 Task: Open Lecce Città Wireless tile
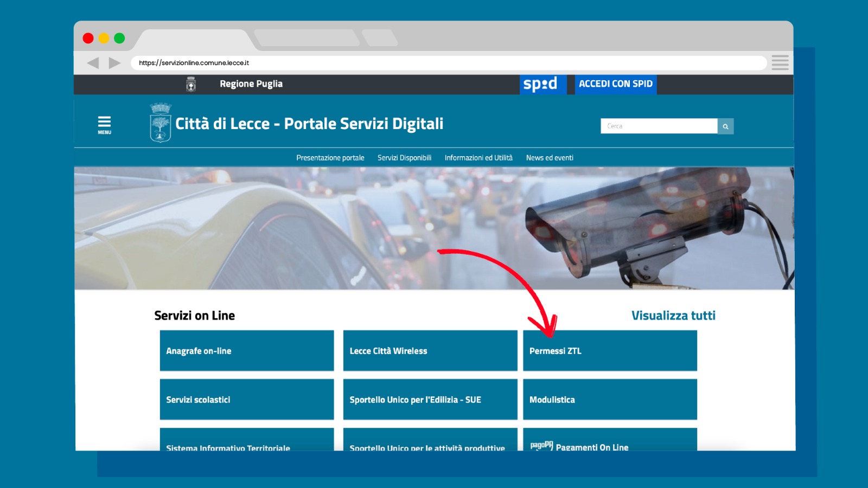click(x=430, y=351)
